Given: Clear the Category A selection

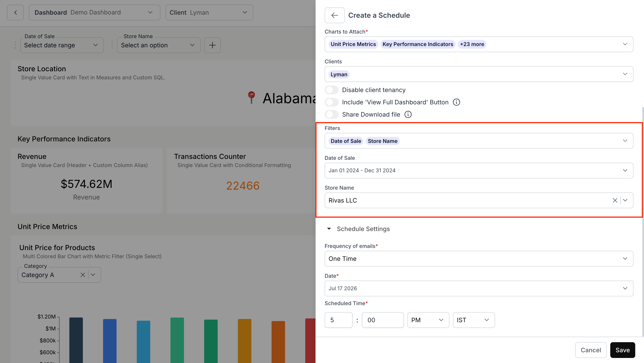Looking at the screenshot, I should [83, 275].
